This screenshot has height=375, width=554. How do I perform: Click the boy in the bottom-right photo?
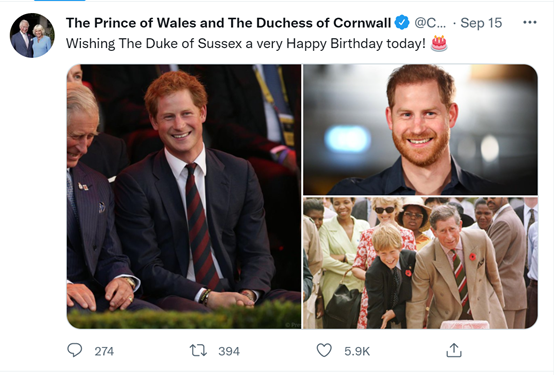point(389,276)
